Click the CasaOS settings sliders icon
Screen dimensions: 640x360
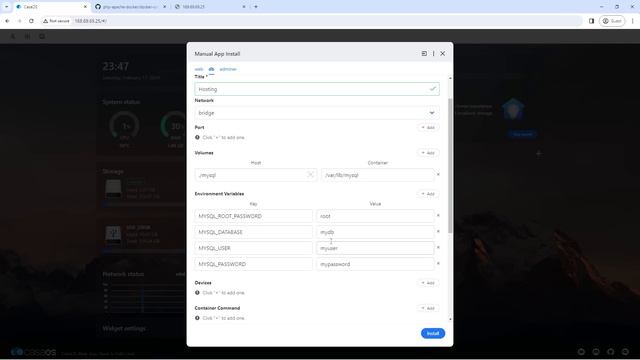[27, 36]
